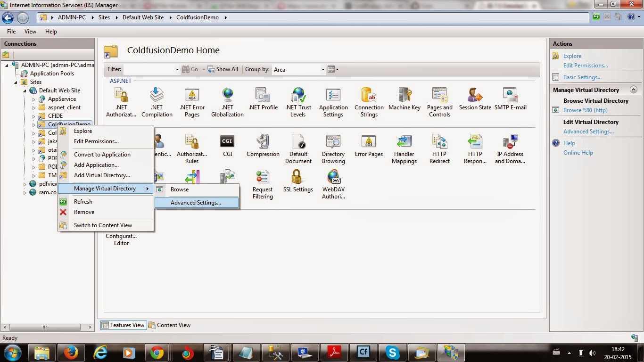Click the Windows Start button

(x=12, y=353)
